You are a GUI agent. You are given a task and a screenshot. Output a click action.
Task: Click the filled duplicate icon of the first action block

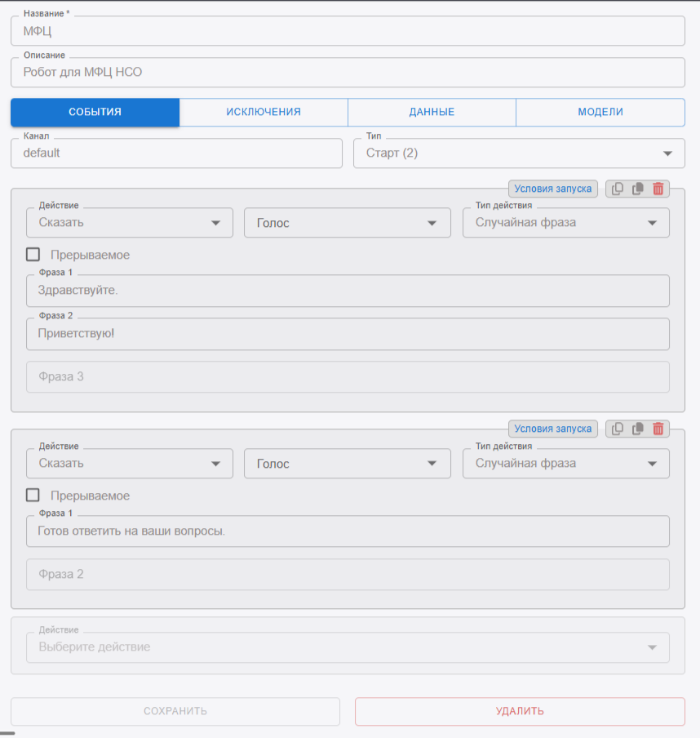(x=638, y=189)
